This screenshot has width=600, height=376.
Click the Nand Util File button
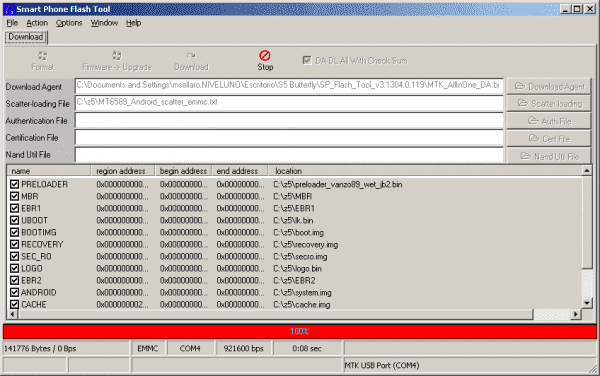[549, 156]
